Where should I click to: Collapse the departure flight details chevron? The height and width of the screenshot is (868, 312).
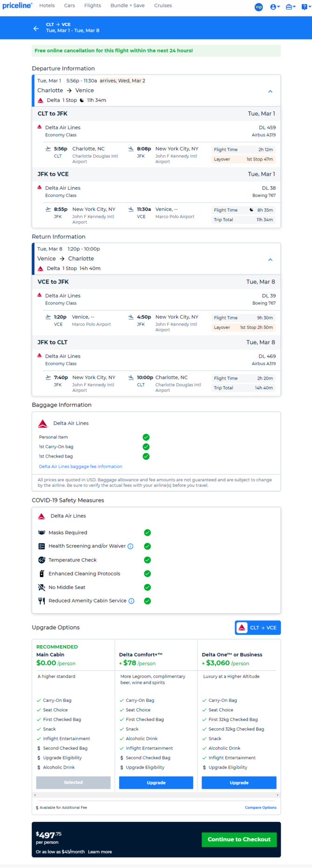270,91
